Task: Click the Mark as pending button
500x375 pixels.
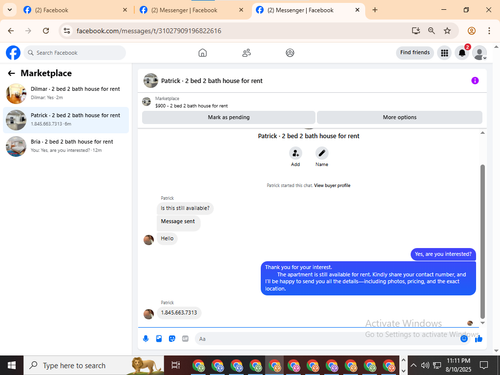Action: click(229, 117)
